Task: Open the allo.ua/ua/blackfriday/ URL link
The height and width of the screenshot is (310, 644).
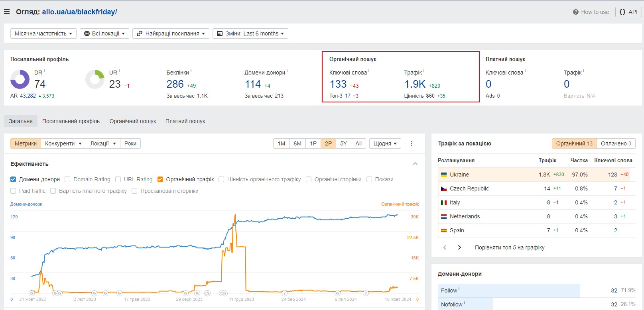Action: point(79,12)
